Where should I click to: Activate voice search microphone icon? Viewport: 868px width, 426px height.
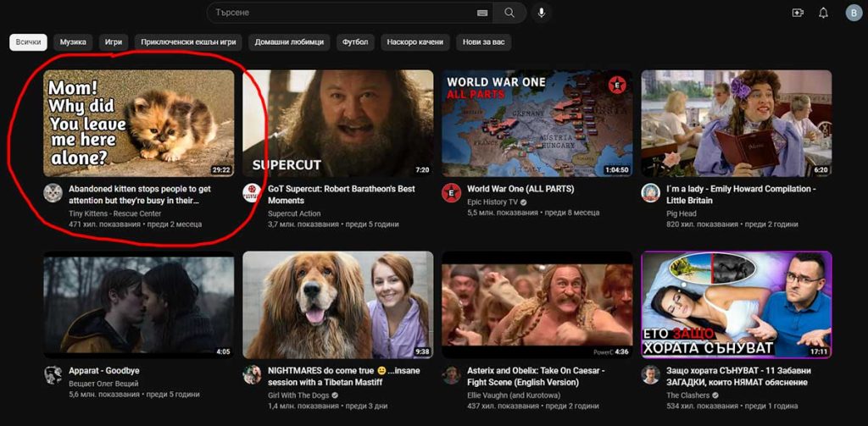click(x=541, y=13)
